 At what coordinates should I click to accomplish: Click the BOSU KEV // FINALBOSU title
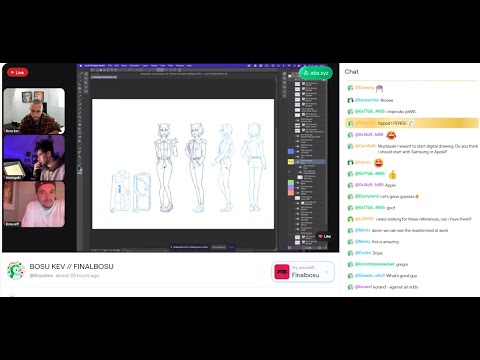pos(71,266)
